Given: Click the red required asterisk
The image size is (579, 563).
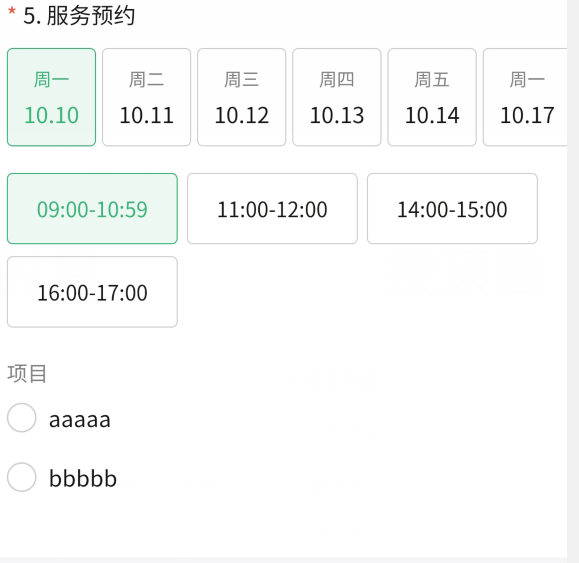Looking at the screenshot, I should [x=12, y=11].
